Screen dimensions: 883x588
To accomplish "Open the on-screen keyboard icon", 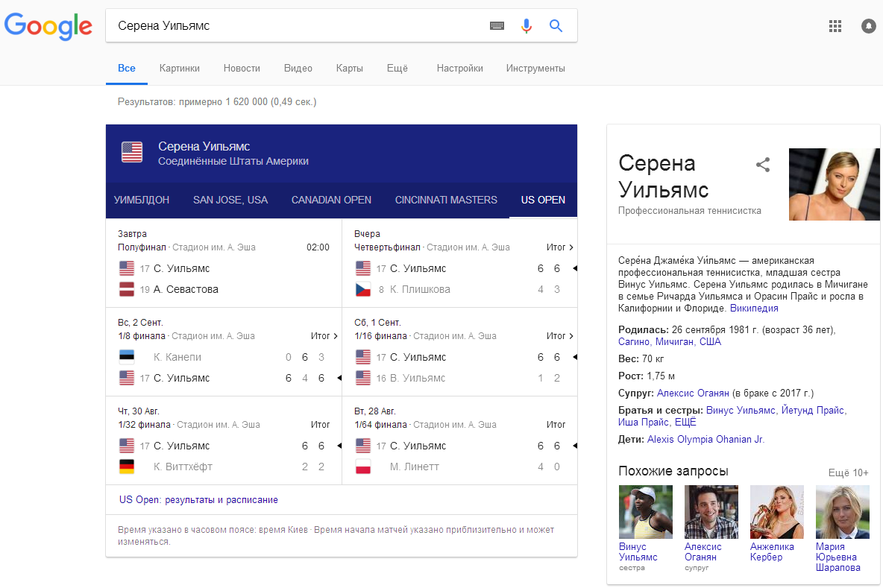I will point(497,26).
